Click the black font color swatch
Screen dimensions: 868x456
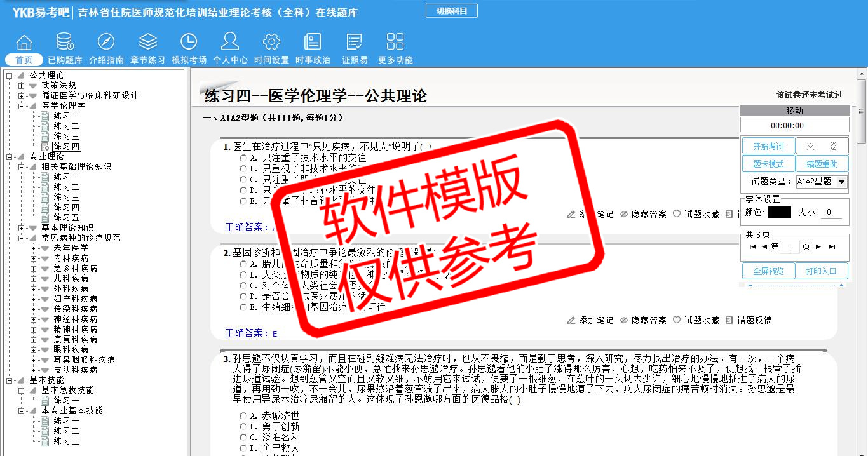(779, 213)
